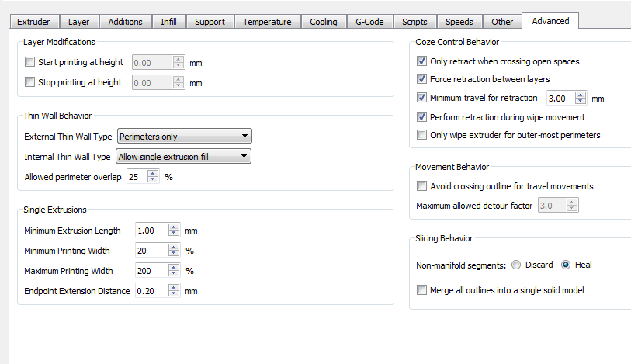Select Discard for non-manifold segments
The image size is (631, 364).
pyautogui.click(x=516, y=265)
